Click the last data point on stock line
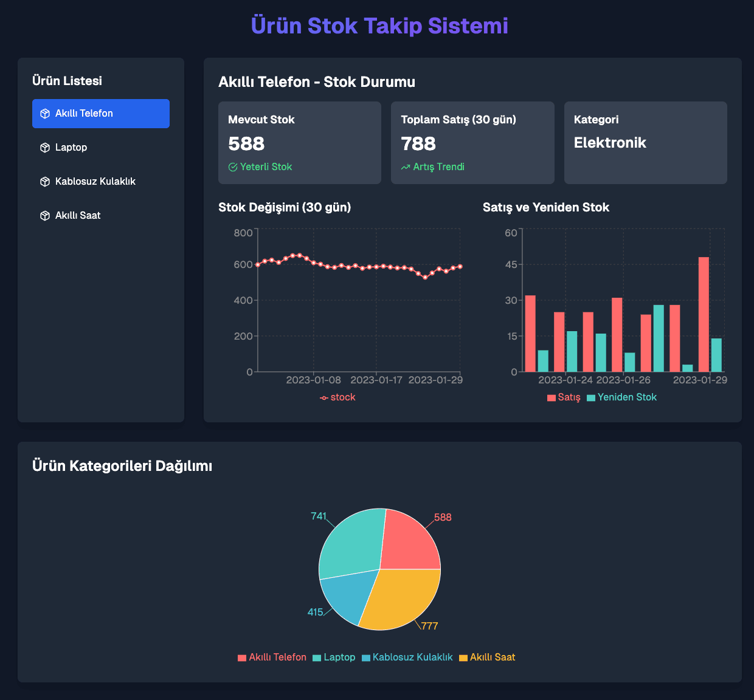754x700 pixels. (460, 266)
